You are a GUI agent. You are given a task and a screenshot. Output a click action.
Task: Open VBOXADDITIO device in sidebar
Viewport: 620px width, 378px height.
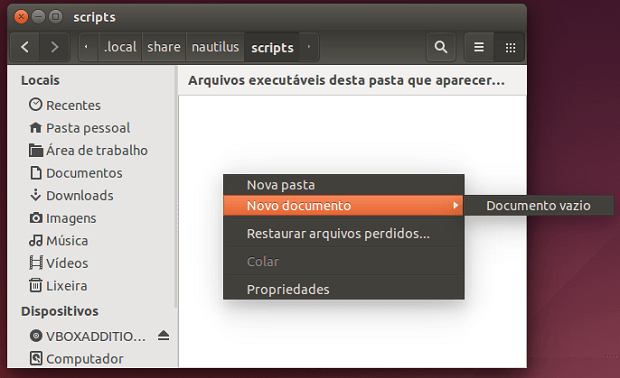[x=96, y=336]
